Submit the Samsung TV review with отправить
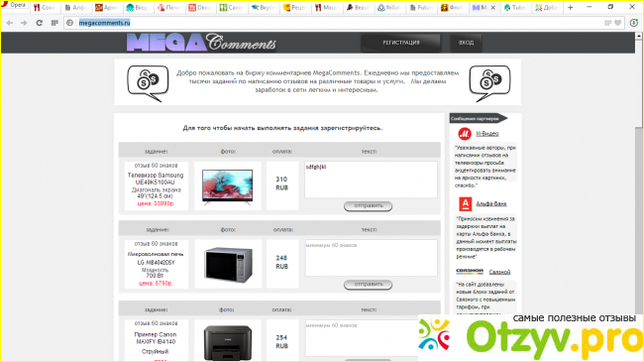The image size is (644, 362). click(368, 205)
